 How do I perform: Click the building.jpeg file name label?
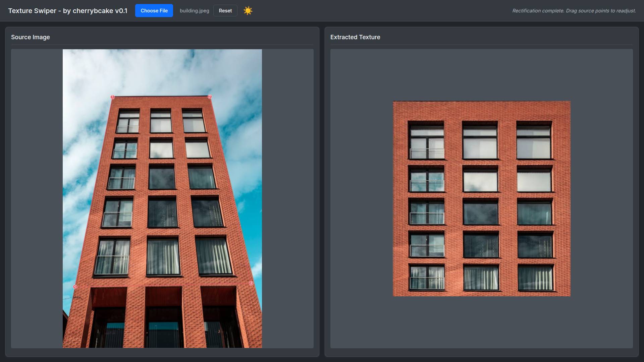click(x=194, y=11)
